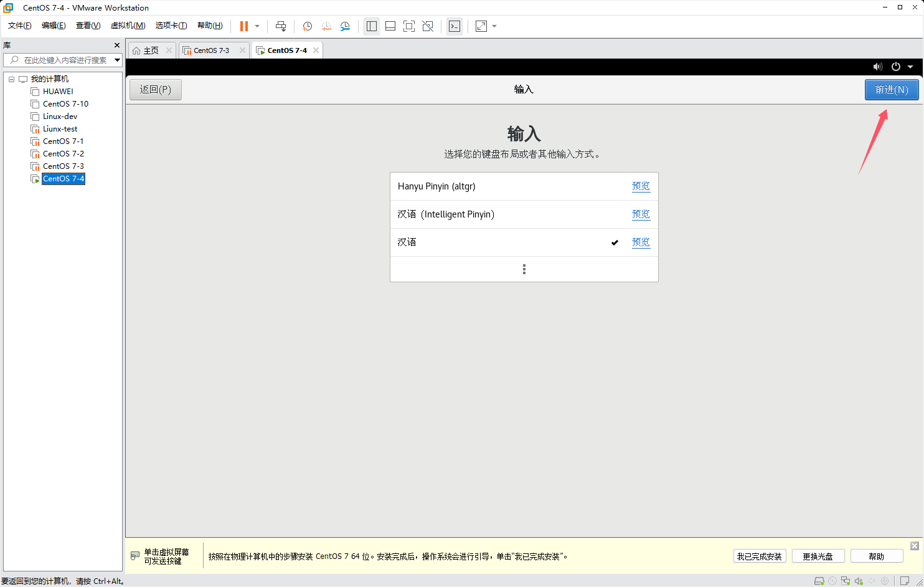924x587 pixels.
Task: Dismiss the yellow install hint bar
Action: (x=915, y=546)
